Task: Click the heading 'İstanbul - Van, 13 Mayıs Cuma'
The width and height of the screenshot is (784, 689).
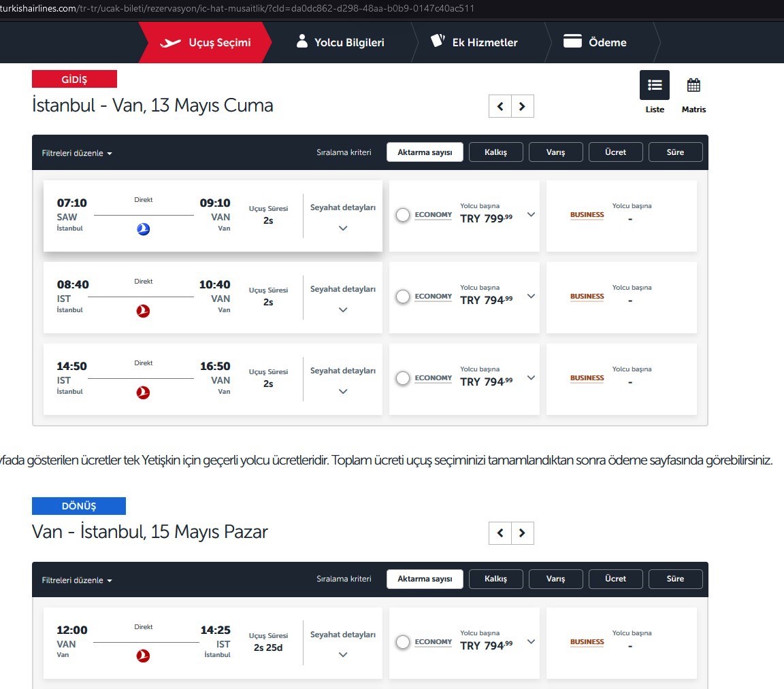Action: click(x=152, y=105)
